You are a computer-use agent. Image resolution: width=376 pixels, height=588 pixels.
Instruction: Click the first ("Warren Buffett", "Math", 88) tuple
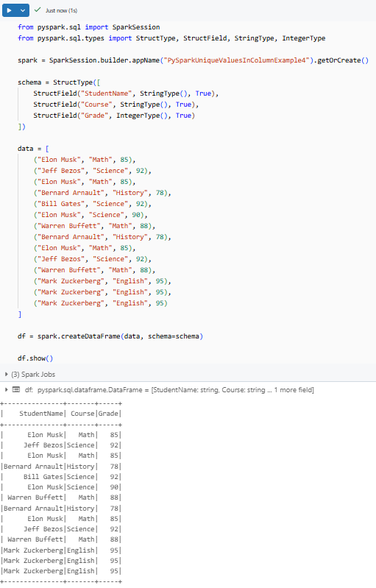(x=94, y=226)
